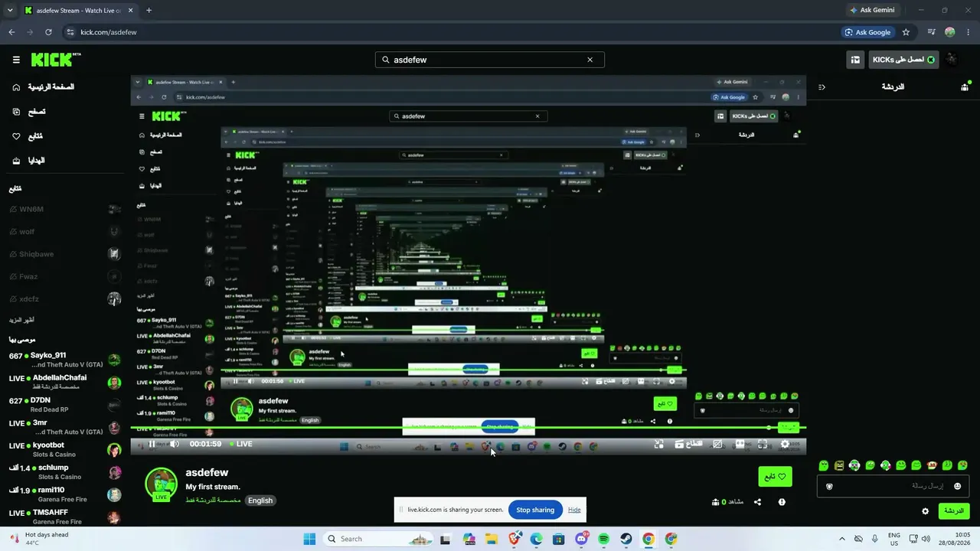Image resolution: width=980 pixels, height=551 pixels.
Task: Open the WN6M channel in the sidebar
Action: click(64, 209)
